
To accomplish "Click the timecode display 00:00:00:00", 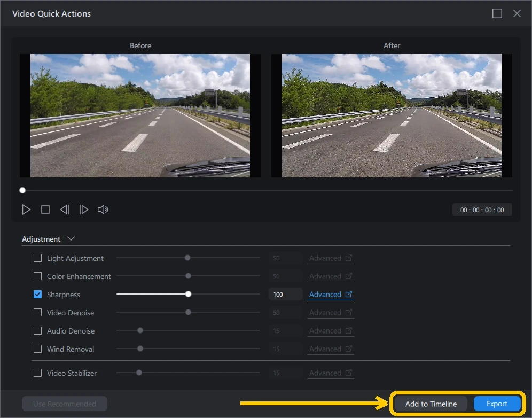I will (x=482, y=210).
